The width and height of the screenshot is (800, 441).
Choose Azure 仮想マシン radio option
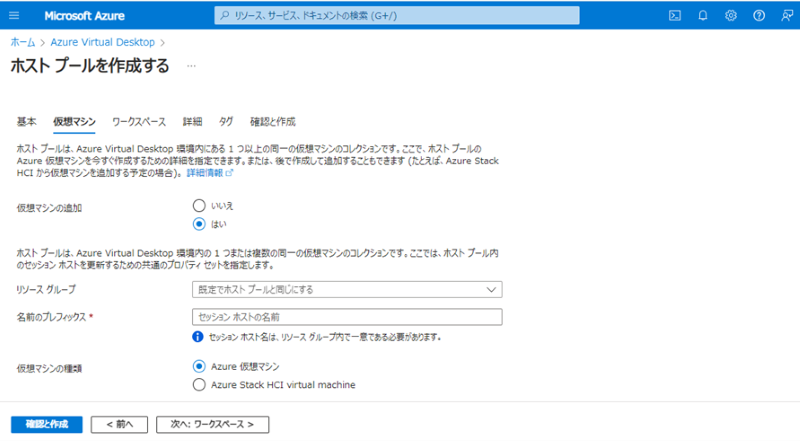click(199, 366)
